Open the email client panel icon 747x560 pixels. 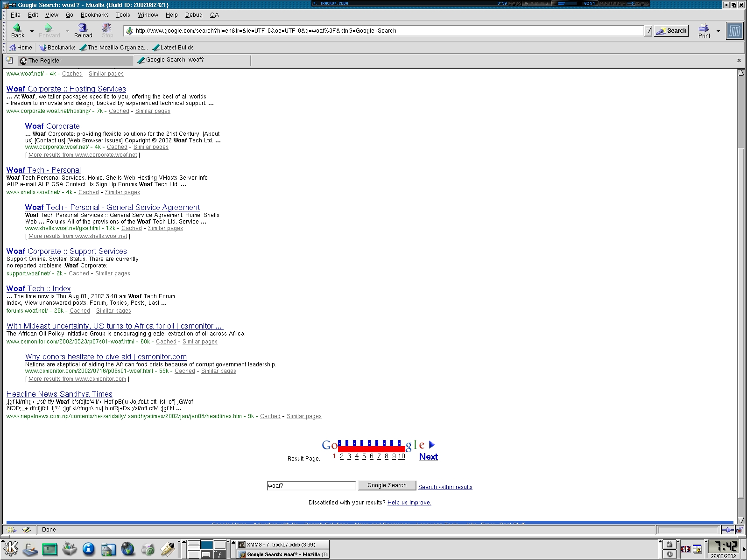(x=148, y=549)
